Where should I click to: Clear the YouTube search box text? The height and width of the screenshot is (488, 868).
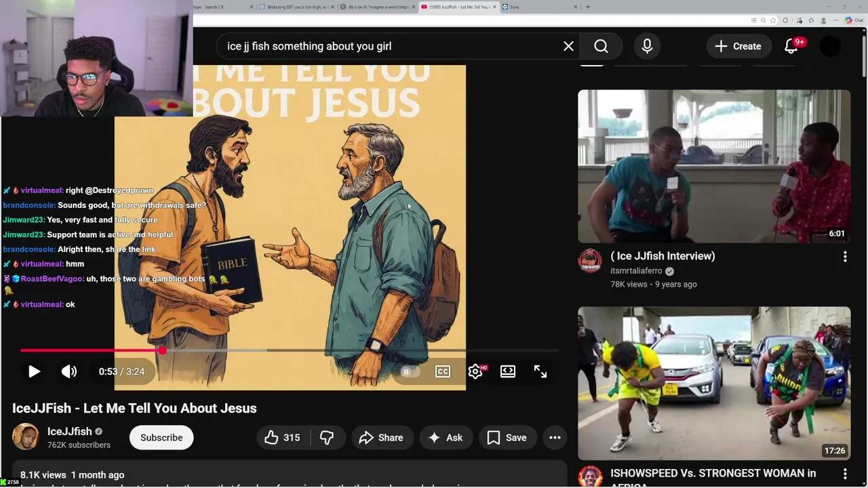568,46
